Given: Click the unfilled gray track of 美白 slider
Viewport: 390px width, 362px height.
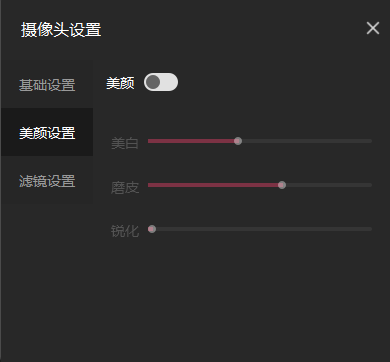Looking at the screenshot, I should (x=307, y=141).
